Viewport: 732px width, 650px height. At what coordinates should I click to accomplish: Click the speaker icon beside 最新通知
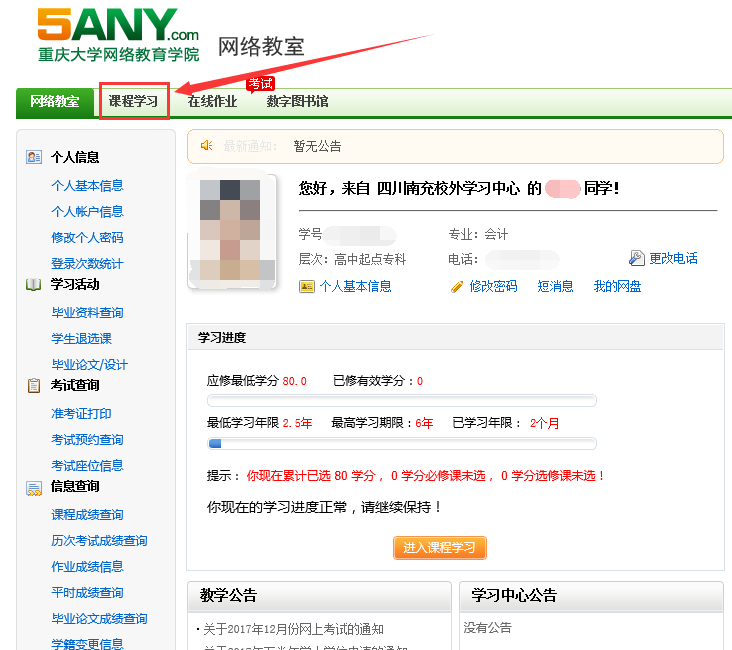tap(207, 146)
